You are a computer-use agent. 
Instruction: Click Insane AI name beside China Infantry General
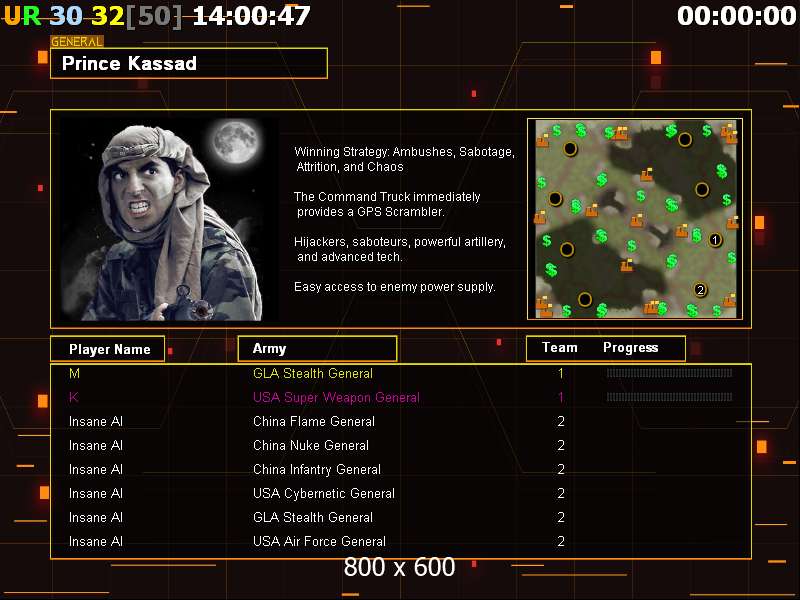coord(96,469)
